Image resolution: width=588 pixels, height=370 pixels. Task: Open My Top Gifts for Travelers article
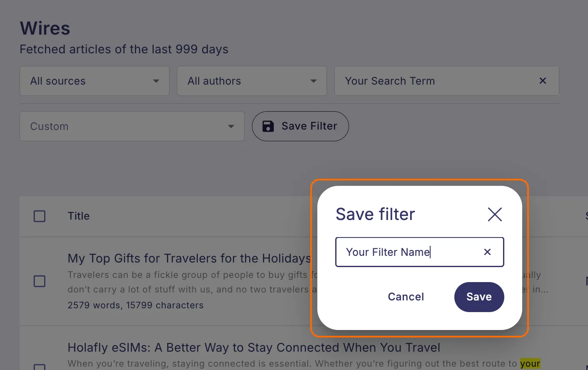[x=189, y=258]
